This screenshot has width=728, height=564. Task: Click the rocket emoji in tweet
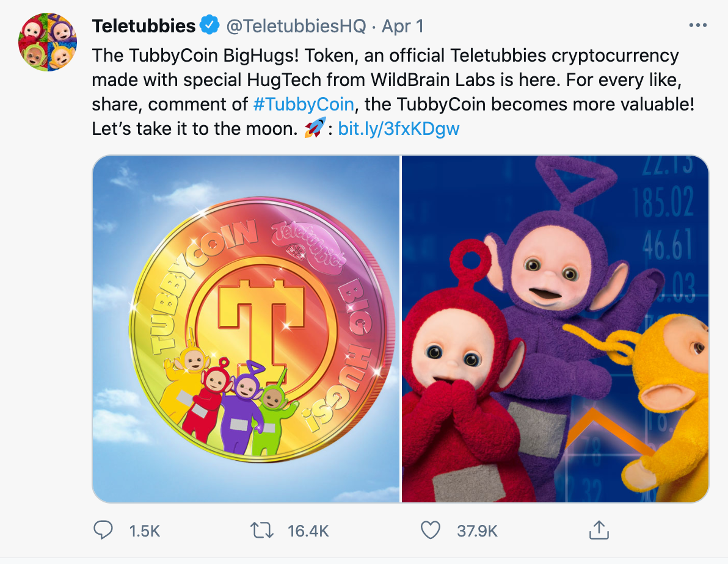click(315, 128)
